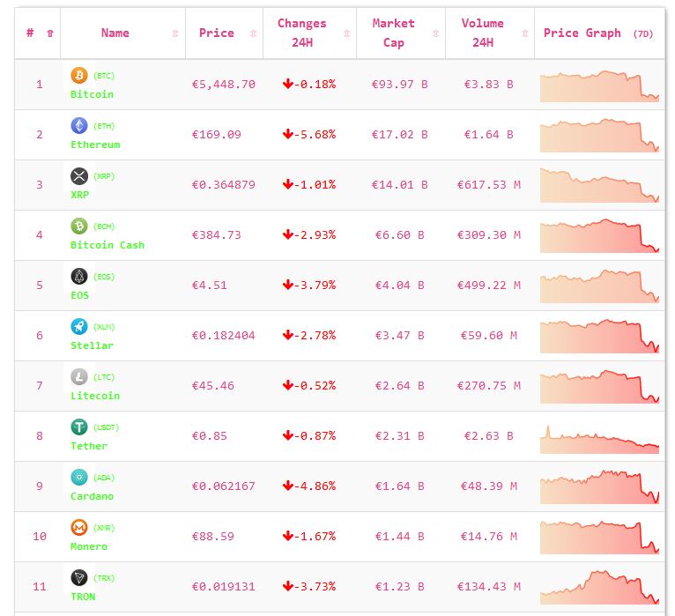Click the TRON logo icon

(79, 578)
